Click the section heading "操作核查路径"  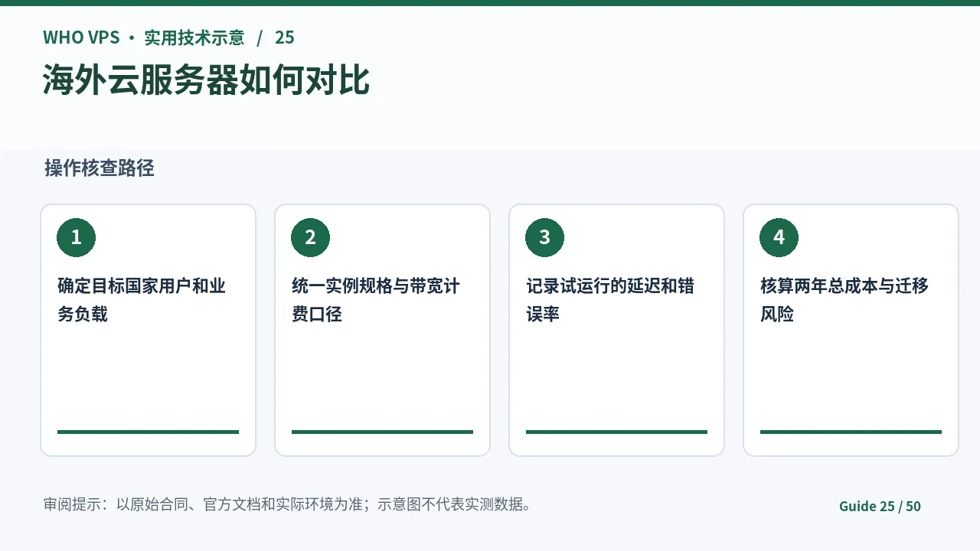click(100, 168)
